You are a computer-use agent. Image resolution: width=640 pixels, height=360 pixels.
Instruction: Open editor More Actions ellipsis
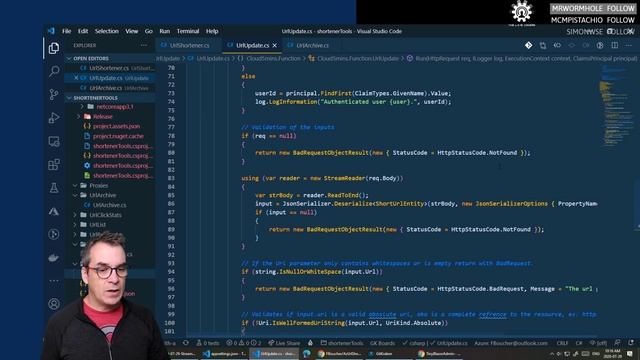coord(629,45)
